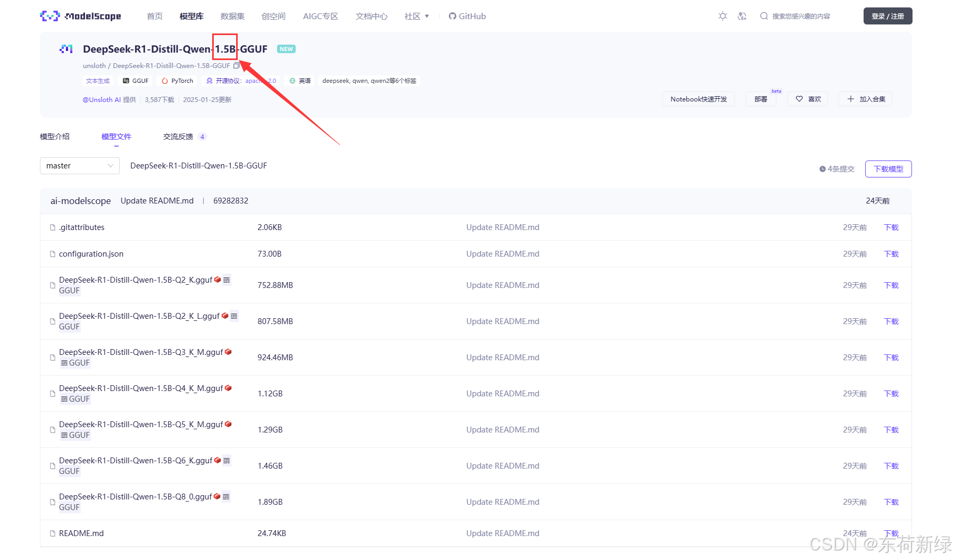Click the GGUF table icon on Q2_K.gguf
This screenshot has height=560, width=954.
point(227,279)
